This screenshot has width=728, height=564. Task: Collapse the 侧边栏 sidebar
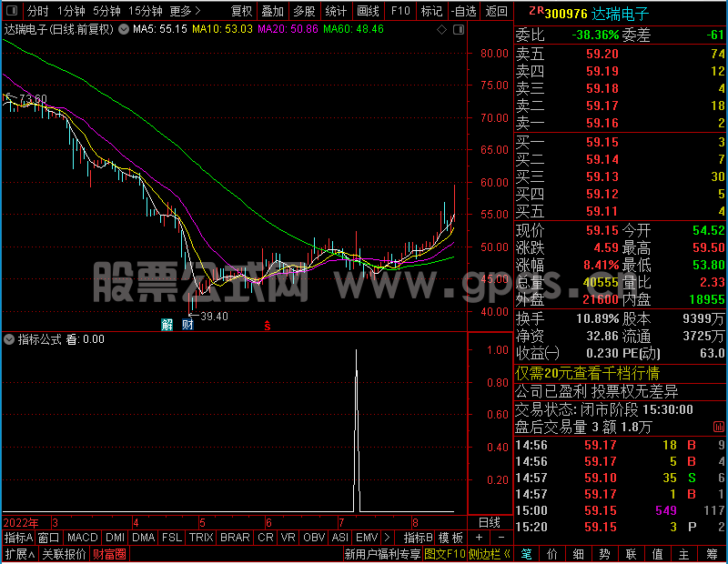coord(490,554)
